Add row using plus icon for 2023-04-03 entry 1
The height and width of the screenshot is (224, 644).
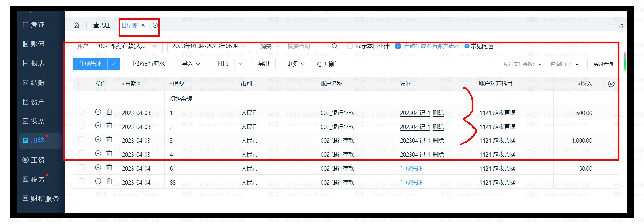(x=98, y=112)
